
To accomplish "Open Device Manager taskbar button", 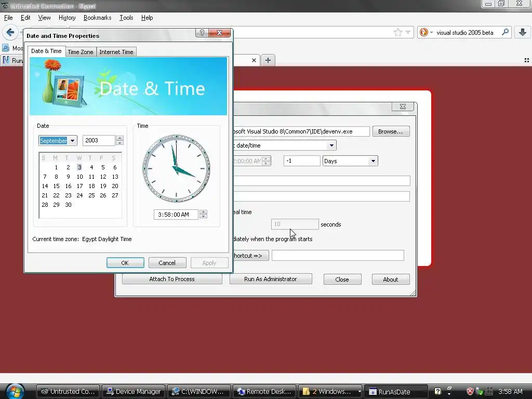I will tap(134, 392).
